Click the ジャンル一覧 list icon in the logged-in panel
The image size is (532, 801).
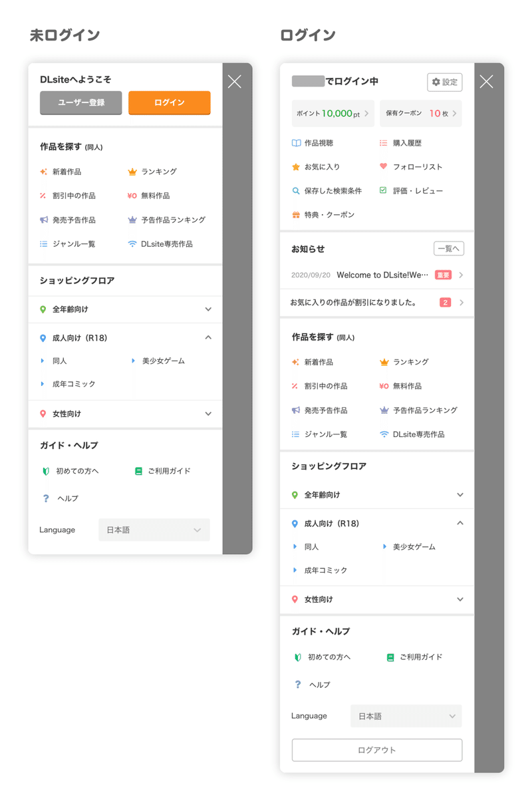tap(295, 434)
